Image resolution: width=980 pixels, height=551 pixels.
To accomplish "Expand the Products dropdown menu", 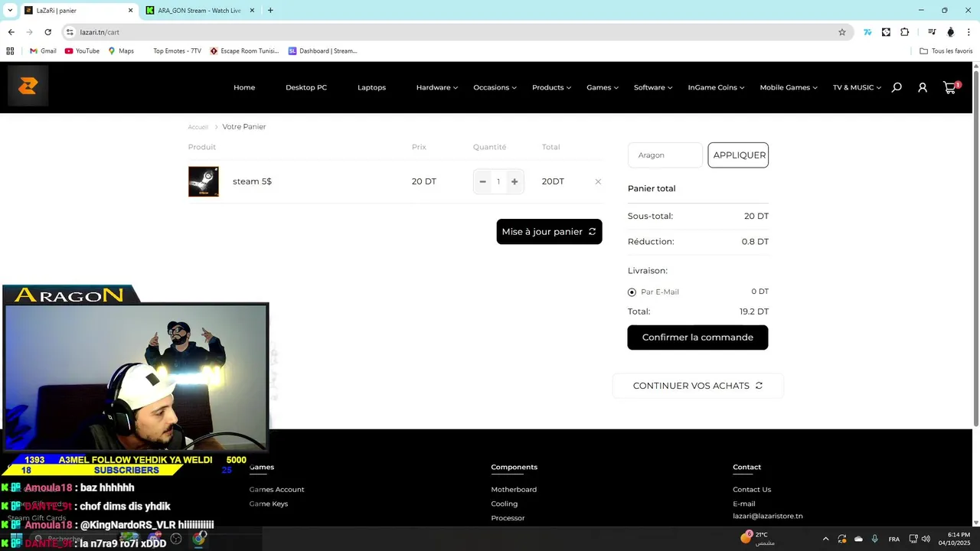I will 551,87.
